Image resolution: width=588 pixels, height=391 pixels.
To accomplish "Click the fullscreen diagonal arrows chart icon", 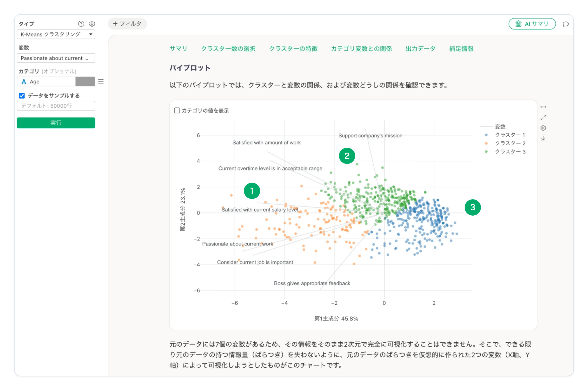I will point(543,117).
